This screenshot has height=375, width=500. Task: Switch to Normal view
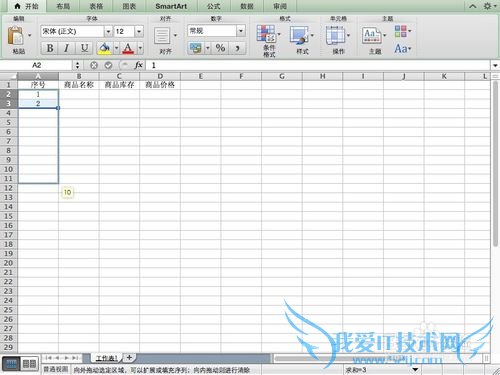coord(11,364)
